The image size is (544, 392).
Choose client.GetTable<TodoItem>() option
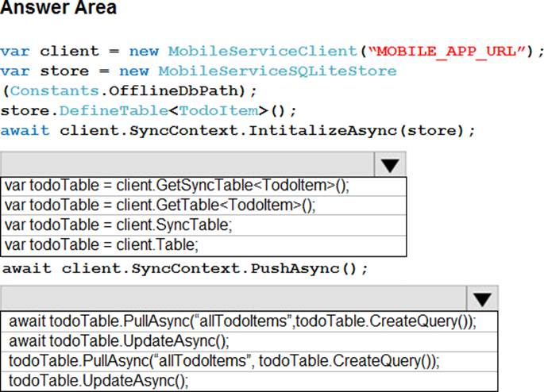click(x=160, y=206)
